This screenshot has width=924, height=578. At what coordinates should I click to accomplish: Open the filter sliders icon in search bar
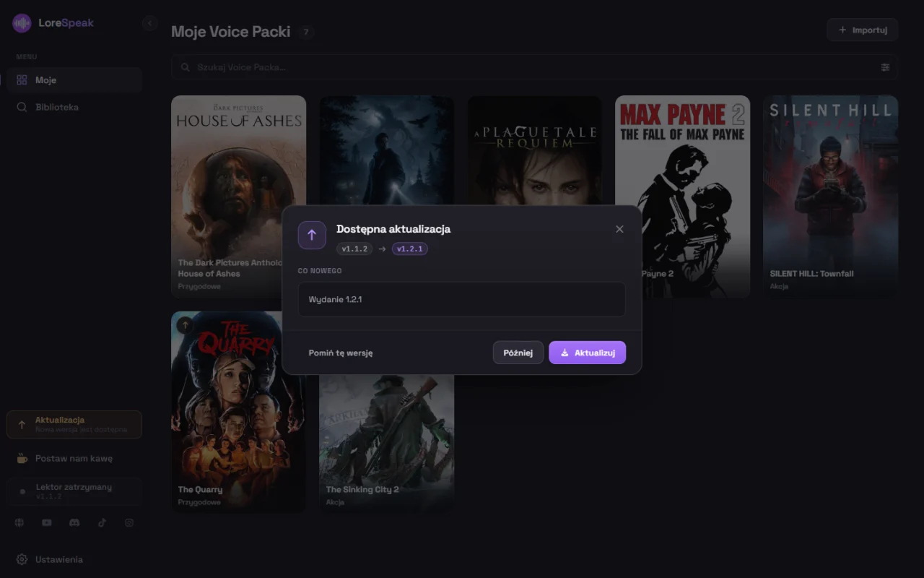[x=886, y=67]
